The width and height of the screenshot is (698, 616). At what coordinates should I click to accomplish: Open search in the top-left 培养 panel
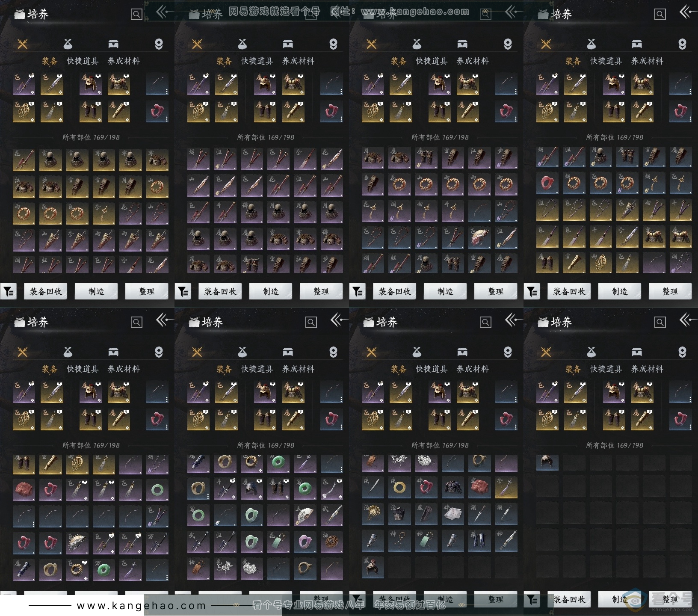136,15
